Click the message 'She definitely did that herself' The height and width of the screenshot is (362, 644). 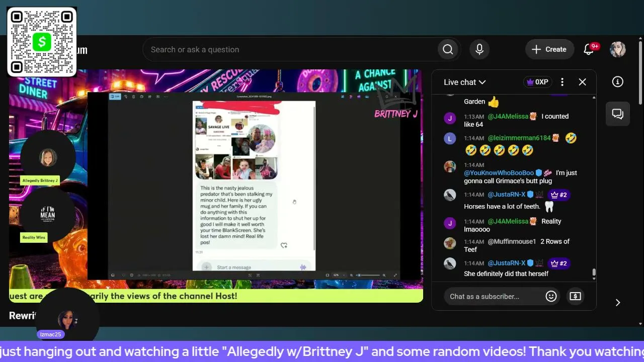506,274
